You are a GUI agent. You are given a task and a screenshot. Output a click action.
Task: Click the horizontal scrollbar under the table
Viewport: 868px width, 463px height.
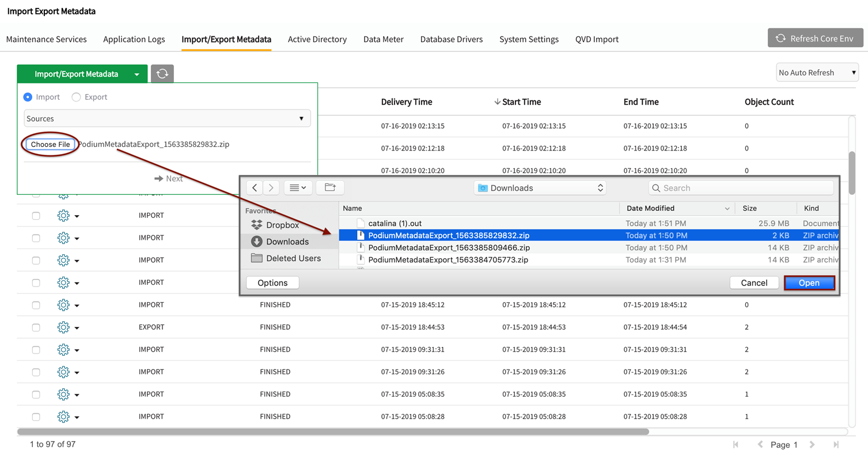333,431
